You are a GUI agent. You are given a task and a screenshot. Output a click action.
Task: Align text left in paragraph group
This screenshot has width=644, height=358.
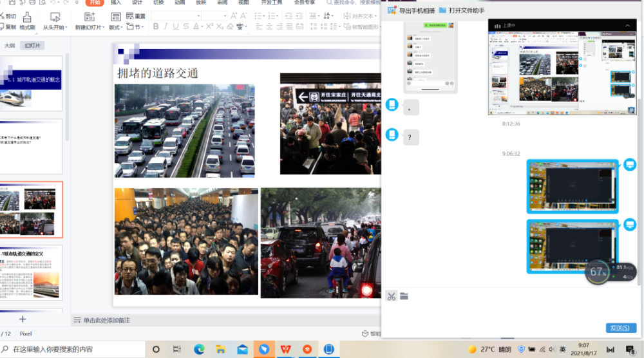point(259,26)
